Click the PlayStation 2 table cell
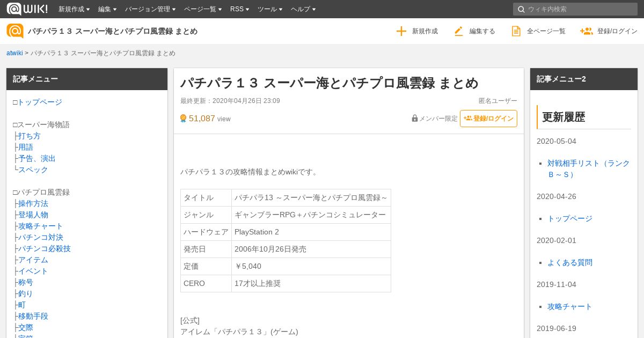Viewport: 644px width, 338px height. click(311, 232)
